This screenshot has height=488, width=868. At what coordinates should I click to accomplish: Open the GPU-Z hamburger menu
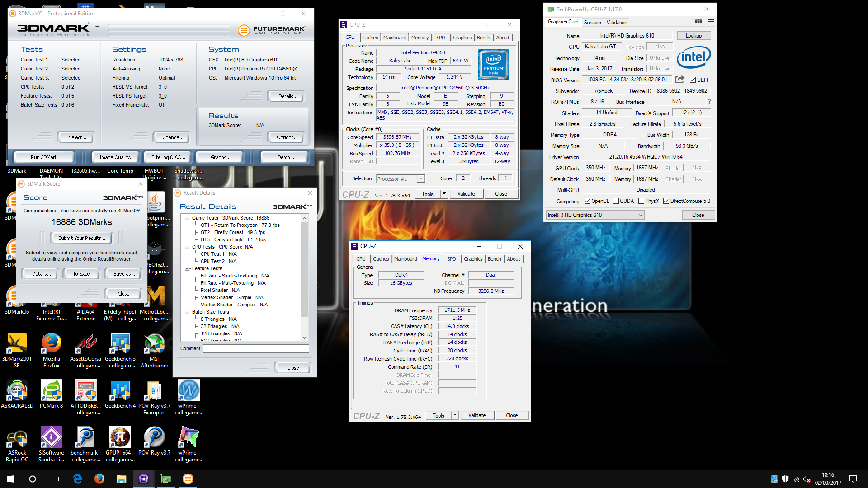click(711, 22)
